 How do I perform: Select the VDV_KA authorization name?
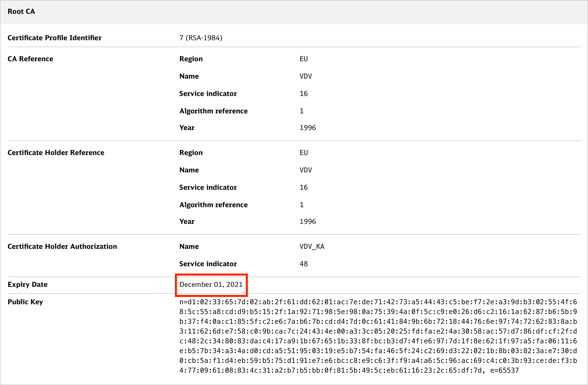pos(312,246)
